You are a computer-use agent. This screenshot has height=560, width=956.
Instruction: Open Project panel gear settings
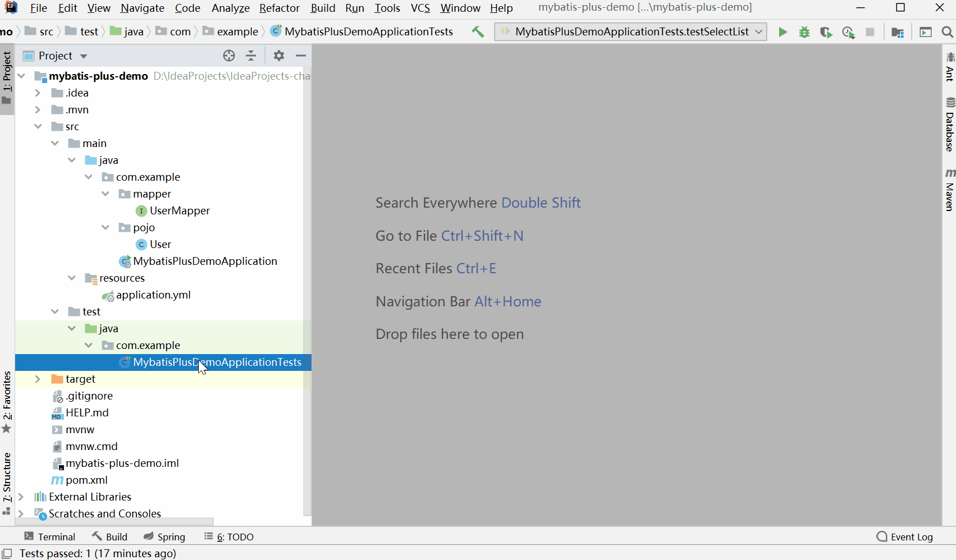pyautogui.click(x=279, y=56)
